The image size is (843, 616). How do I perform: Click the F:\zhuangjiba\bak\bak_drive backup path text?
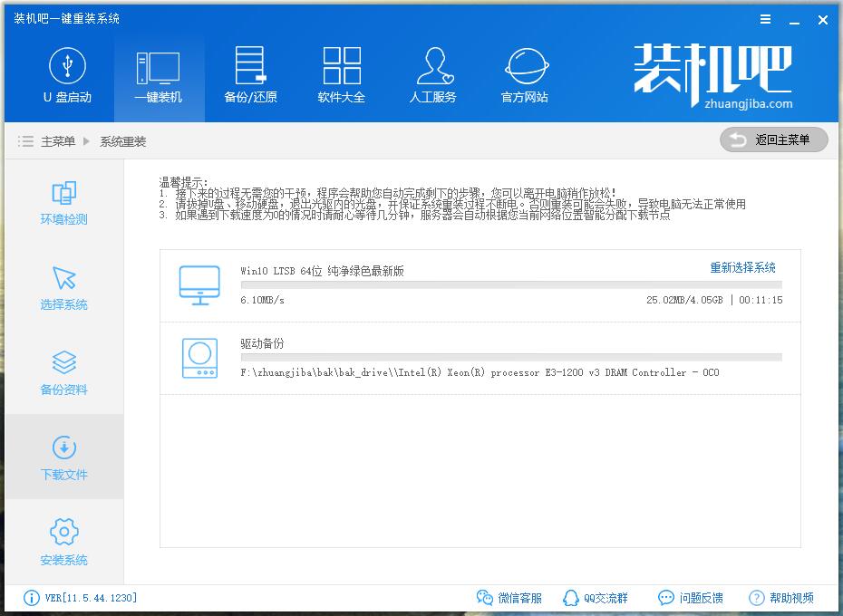[x=480, y=372]
